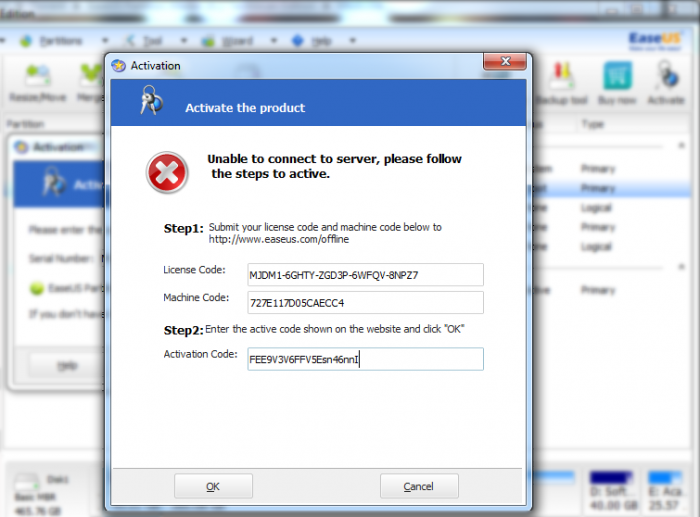Open the Help menu in main window

(x=321, y=41)
